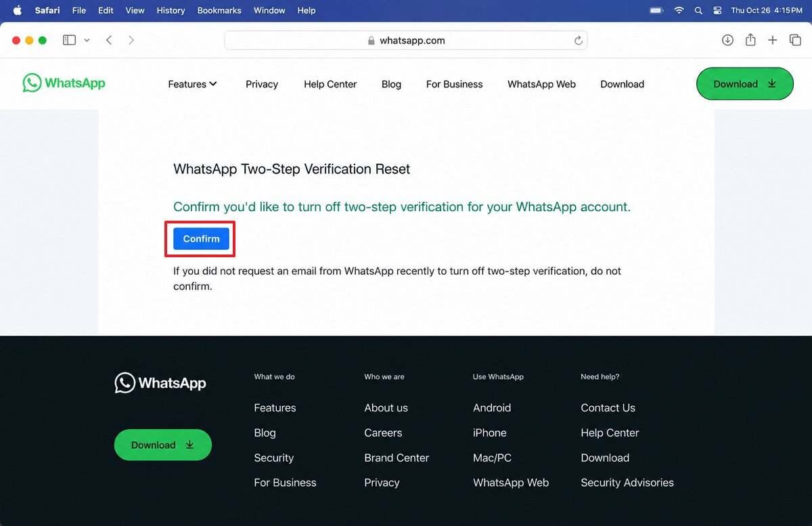Show tab overview icon
The height and width of the screenshot is (526, 812).
click(x=795, y=40)
